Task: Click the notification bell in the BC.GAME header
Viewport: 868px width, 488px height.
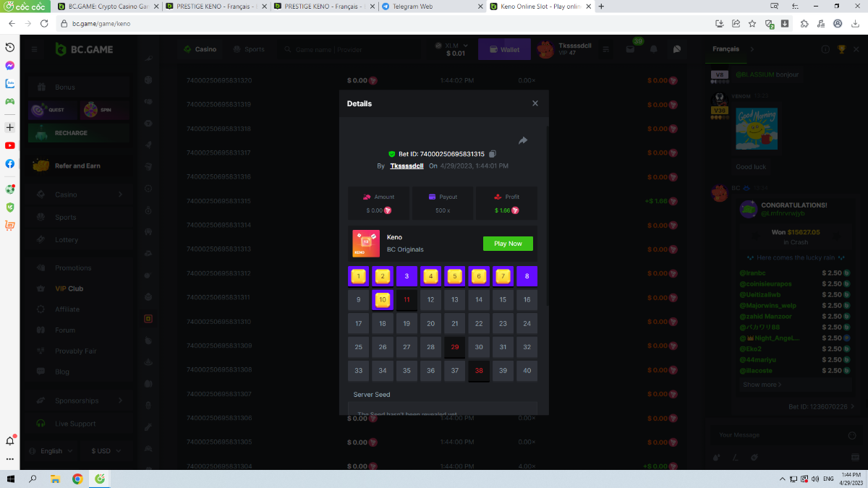Action: click(654, 49)
